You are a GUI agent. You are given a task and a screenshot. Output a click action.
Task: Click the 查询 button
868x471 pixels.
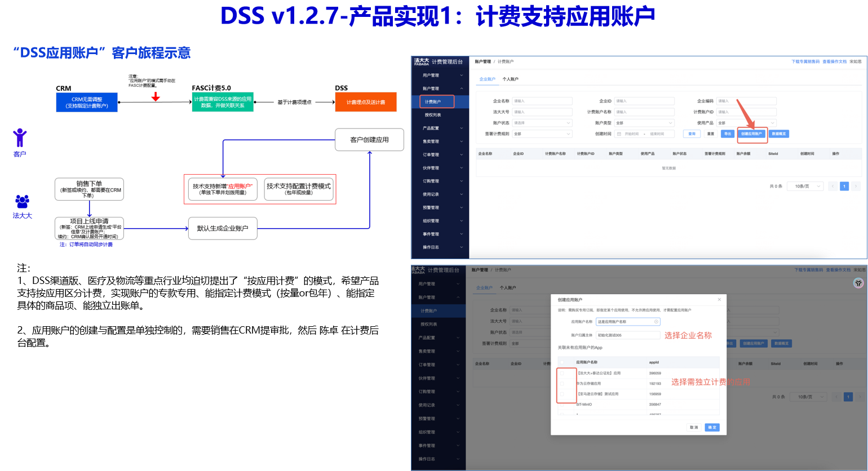[x=692, y=134]
